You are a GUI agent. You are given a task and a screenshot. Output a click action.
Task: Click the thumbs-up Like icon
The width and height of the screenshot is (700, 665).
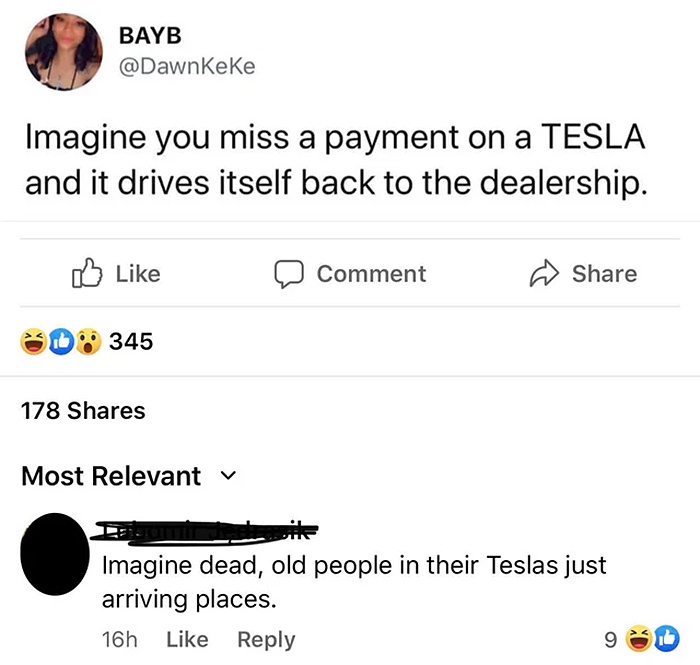(x=87, y=273)
